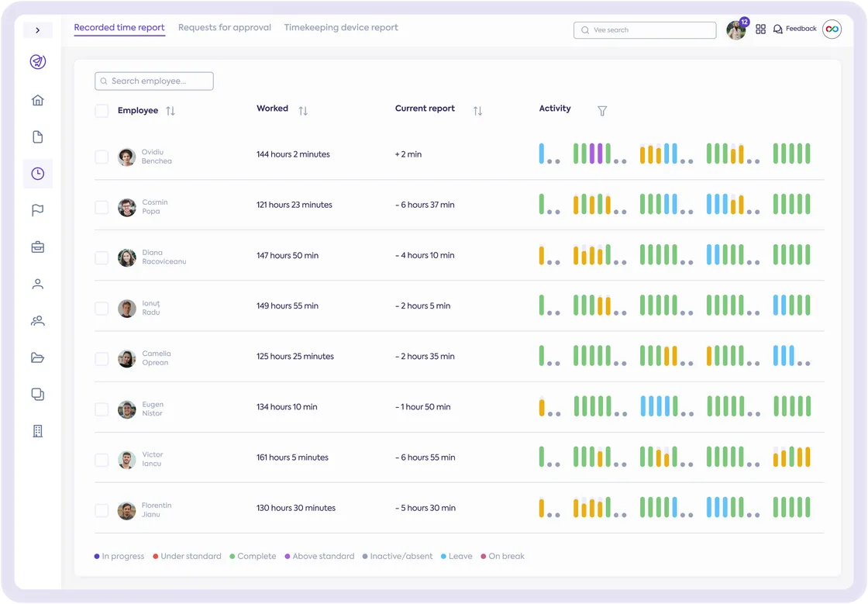Image resolution: width=868 pixels, height=604 pixels.
Task: Open the user avatar with 12 notifications
Action: pyautogui.click(x=736, y=29)
